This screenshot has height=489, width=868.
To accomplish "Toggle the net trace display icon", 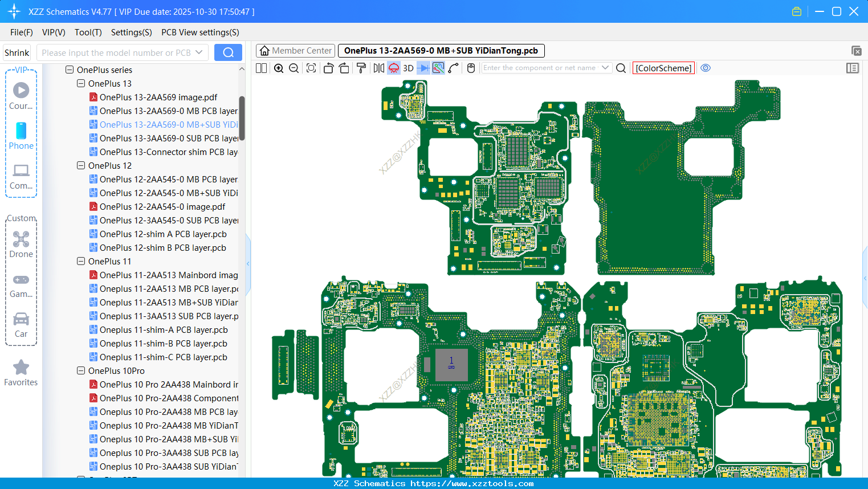I will click(438, 68).
